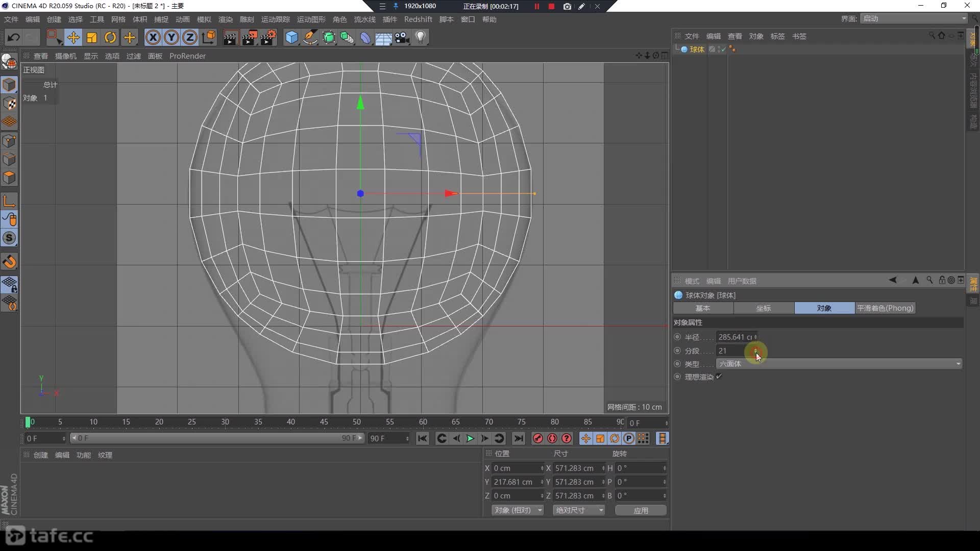Toggle Z axis lock

[190, 37]
